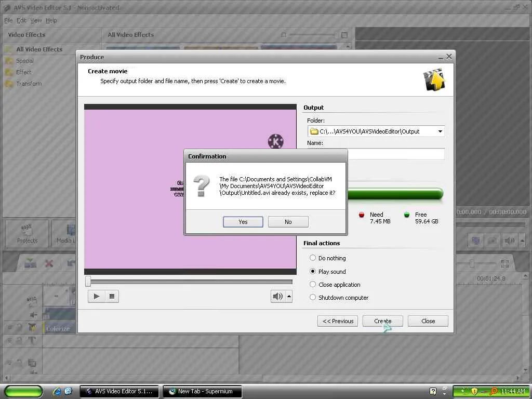Decline file replacement with No
The image size is (532, 399).
[x=288, y=221]
